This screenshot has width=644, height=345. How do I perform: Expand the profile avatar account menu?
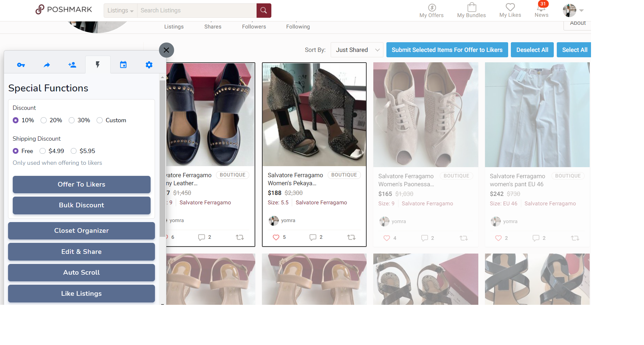click(x=573, y=10)
